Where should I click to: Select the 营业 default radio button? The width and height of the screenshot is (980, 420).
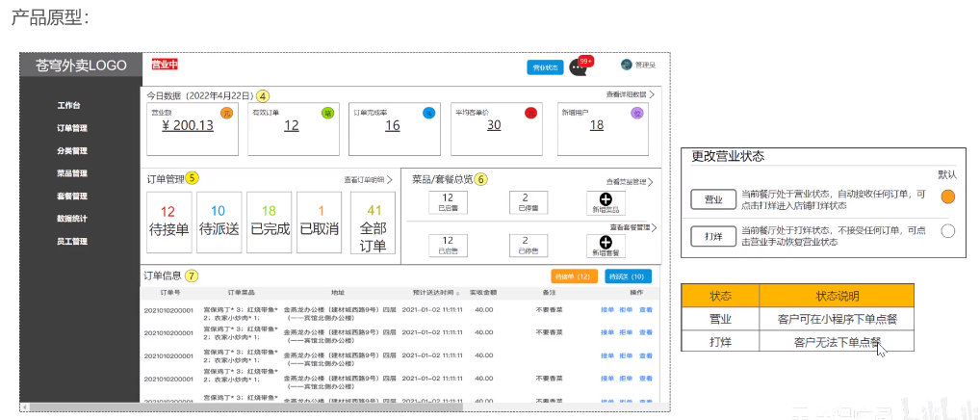coord(948,197)
